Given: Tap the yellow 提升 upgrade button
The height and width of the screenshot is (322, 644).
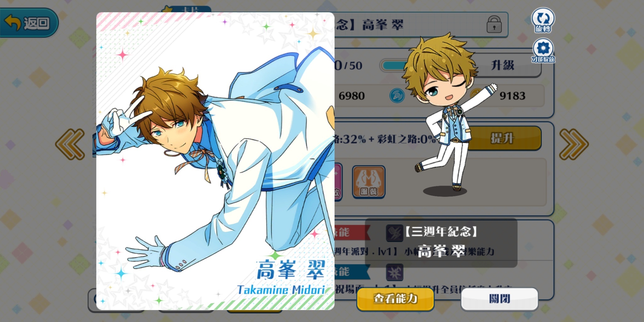Looking at the screenshot, I should [503, 138].
